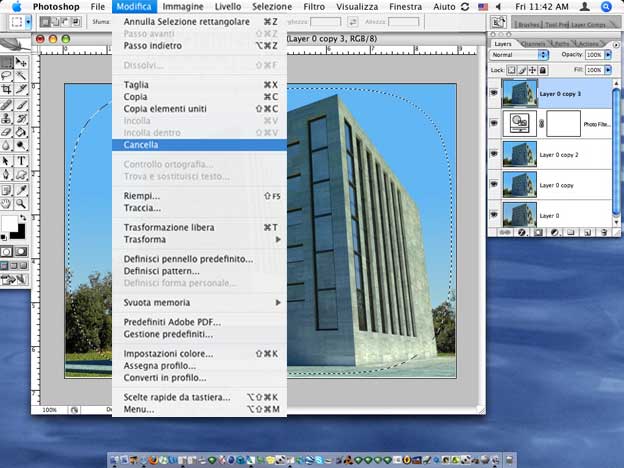The height and width of the screenshot is (468, 624).
Task: Expand the Opacity slider arrow
Action: pos(608,55)
